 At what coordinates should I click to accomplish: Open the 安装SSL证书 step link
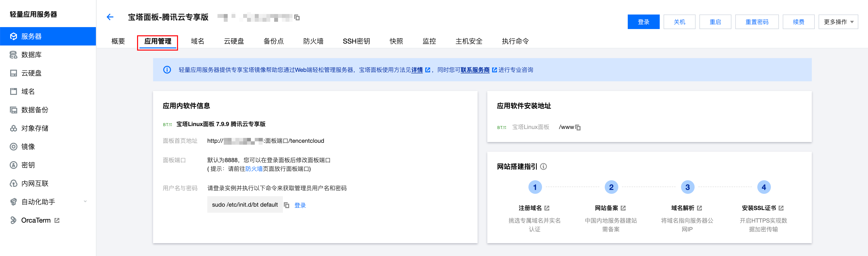(759, 208)
